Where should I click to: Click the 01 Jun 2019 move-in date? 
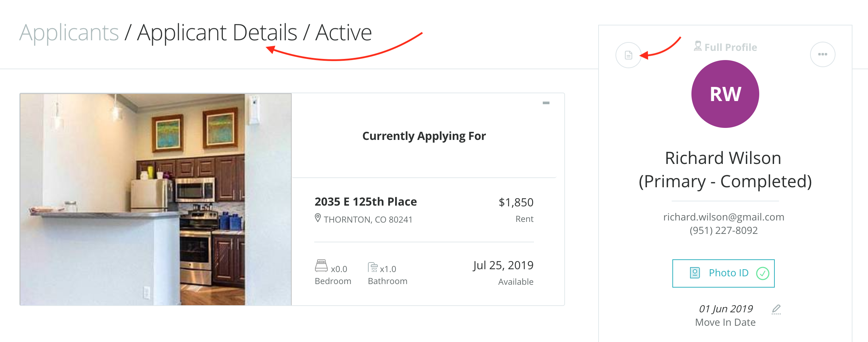click(726, 309)
